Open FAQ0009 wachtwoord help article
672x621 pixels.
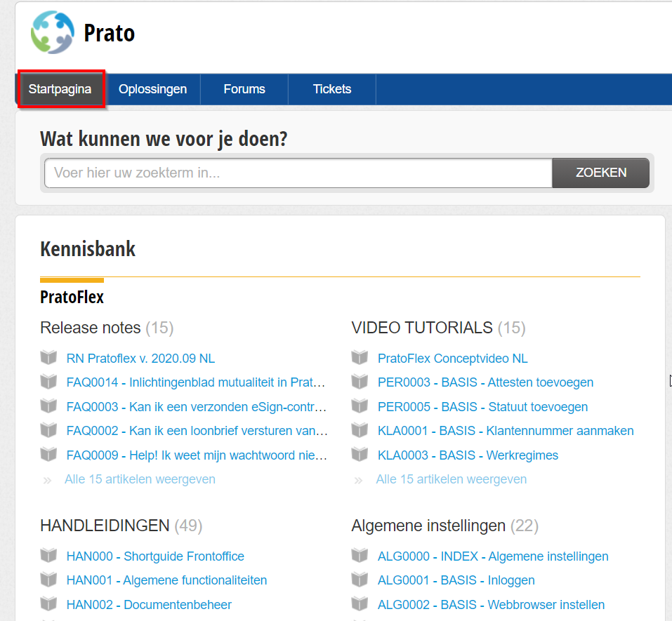click(197, 455)
